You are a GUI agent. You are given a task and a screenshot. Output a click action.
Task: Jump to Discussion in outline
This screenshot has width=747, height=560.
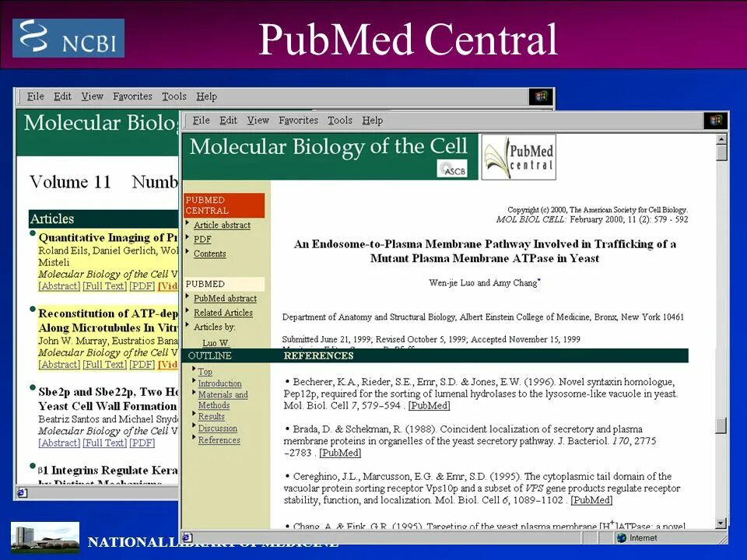coord(217,428)
